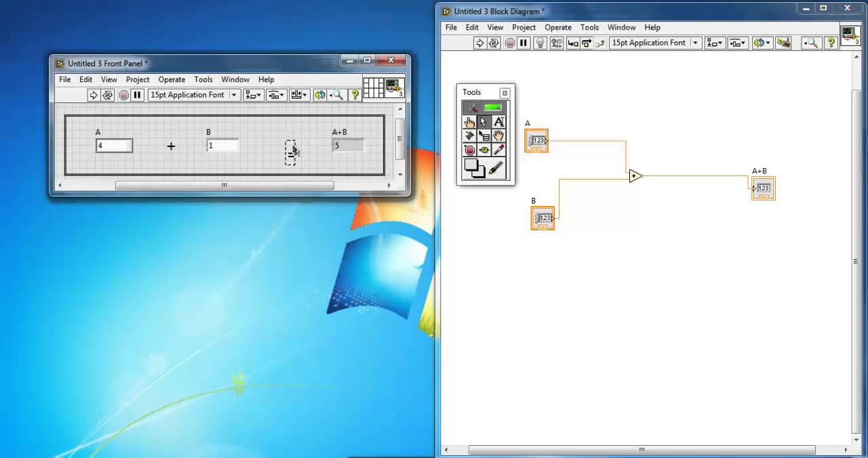Click Block Diagram vertical scrollbar thumb
Image resolution: width=868 pixels, height=458 pixels.
pyautogui.click(x=856, y=262)
